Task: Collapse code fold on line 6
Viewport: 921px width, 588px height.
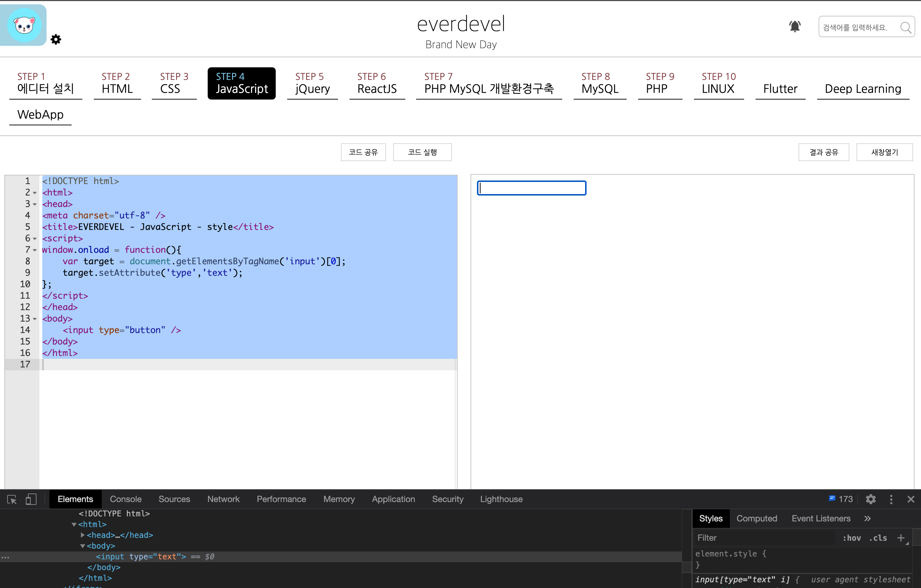Action: pyautogui.click(x=35, y=239)
